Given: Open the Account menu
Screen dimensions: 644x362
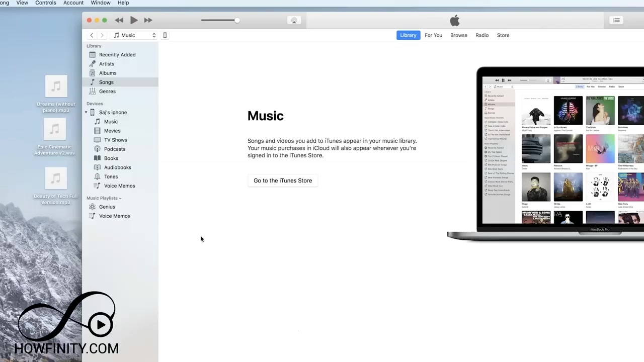Looking at the screenshot, I should point(73,3).
